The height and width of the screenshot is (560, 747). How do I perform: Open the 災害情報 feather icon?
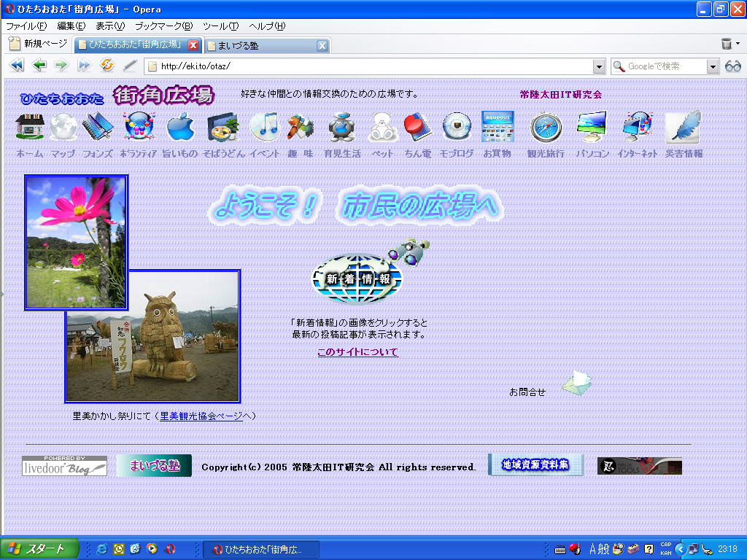click(x=684, y=127)
